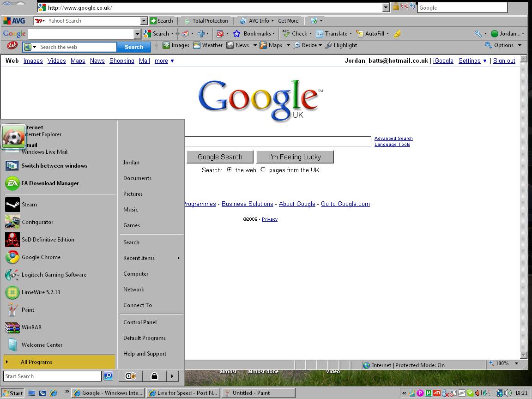Image resolution: width=532 pixels, height=399 pixels.
Task: Open Control Panel
Action: click(x=140, y=322)
